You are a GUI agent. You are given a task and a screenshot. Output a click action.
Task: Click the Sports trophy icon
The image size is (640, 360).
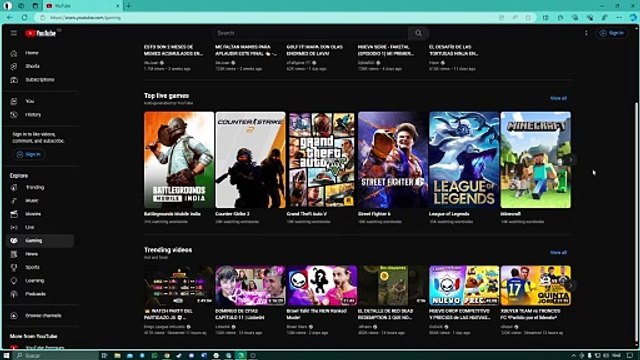(x=14, y=267)
